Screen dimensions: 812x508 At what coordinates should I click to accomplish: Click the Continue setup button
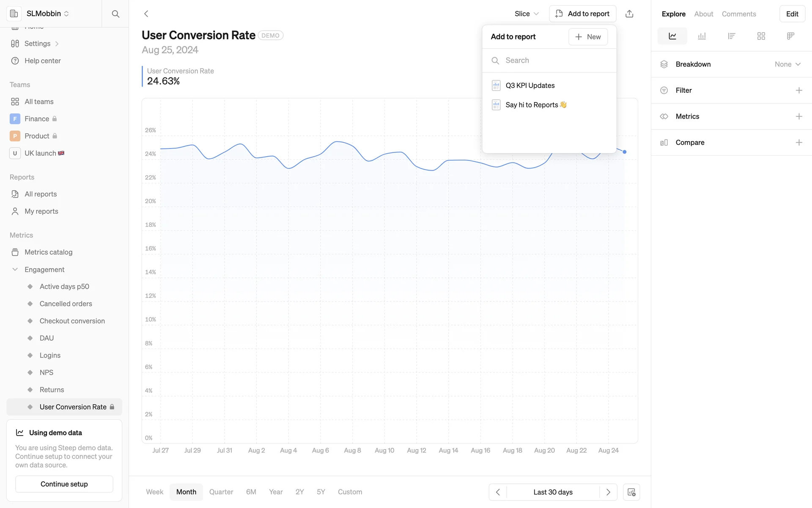(x=64, y=484)
